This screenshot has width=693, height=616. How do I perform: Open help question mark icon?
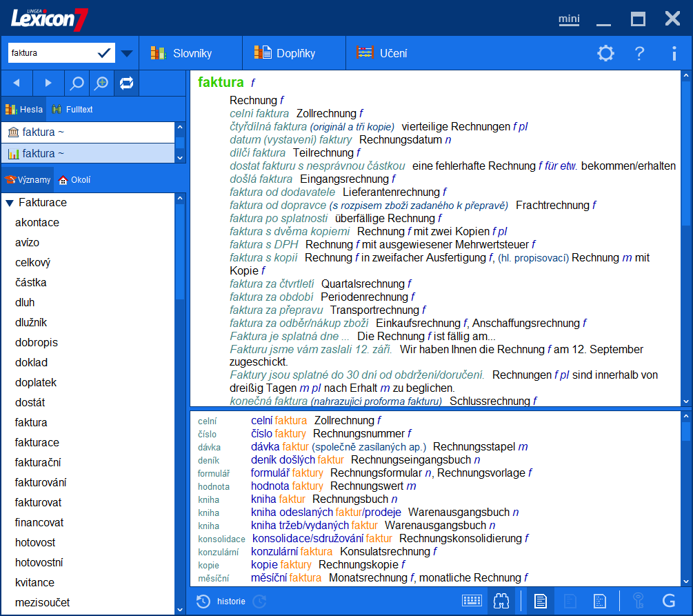coord(639,54)
